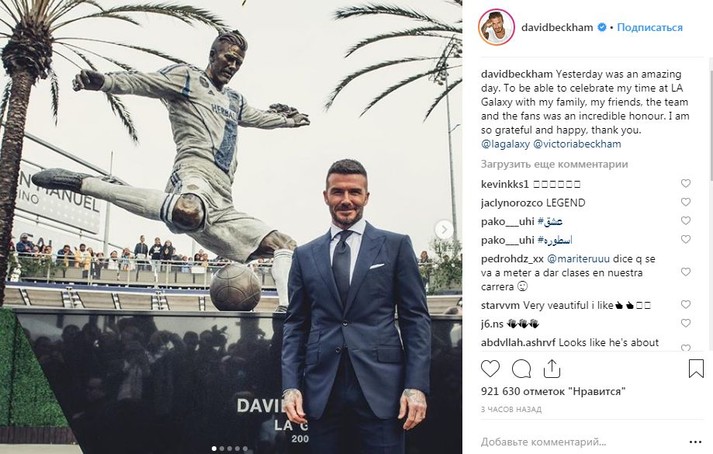Like kevinkks1's comment

pyautogui.click(x=686, y=183)
